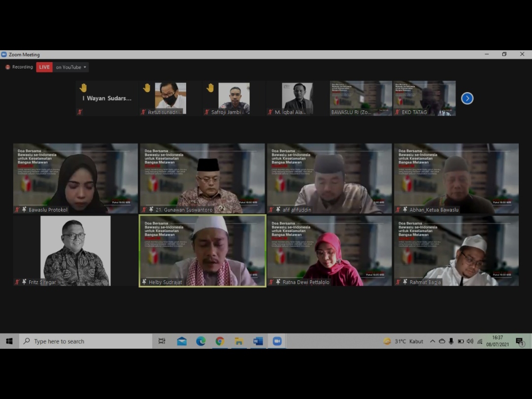
Task: Open Google Chrome from the taskbar
Action: click(220, 341)
